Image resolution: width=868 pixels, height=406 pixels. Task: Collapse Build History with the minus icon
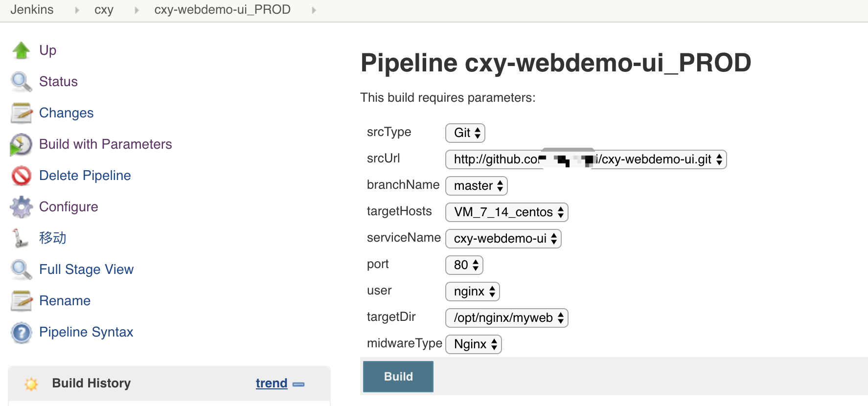298,384
